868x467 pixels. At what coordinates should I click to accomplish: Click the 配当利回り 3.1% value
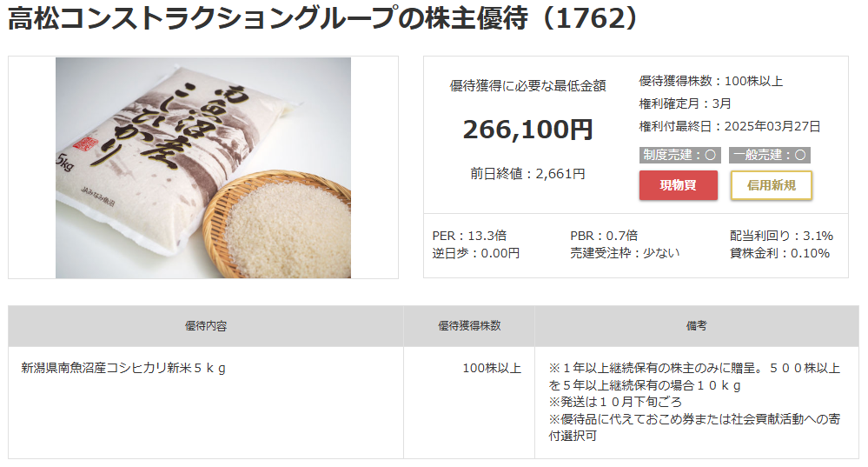[x=781, y=236]
